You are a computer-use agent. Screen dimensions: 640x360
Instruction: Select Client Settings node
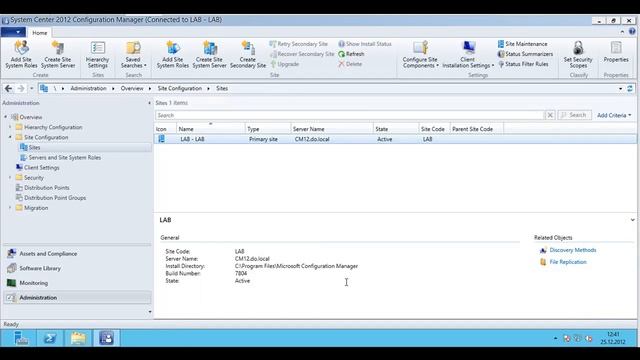[41, 167]
